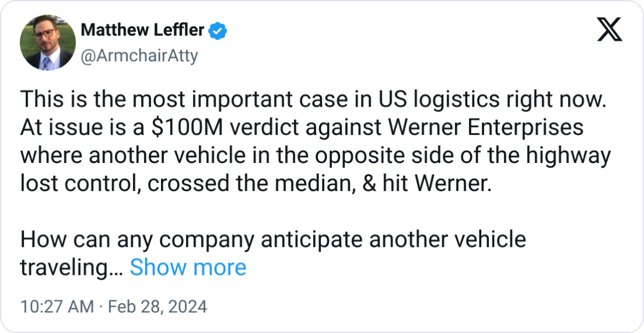
Task: Click the X logo icon
Action: click(x=609, y=29)
